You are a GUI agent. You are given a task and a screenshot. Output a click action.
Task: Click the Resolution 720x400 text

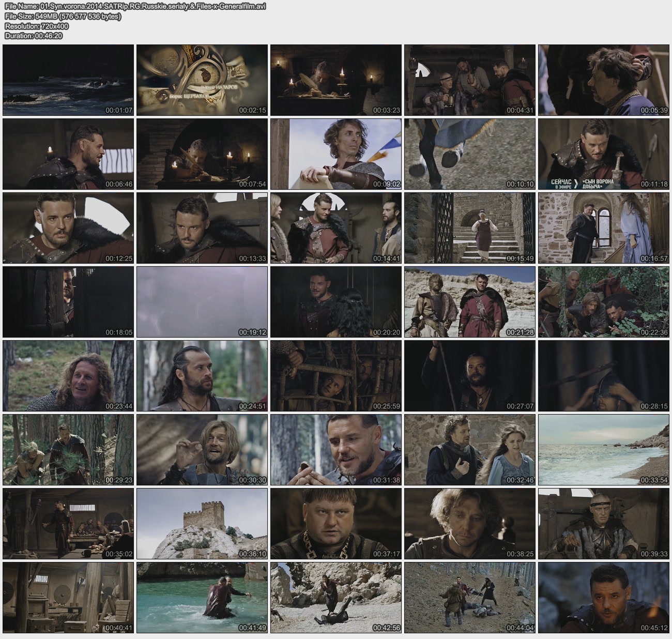[37, 26]
